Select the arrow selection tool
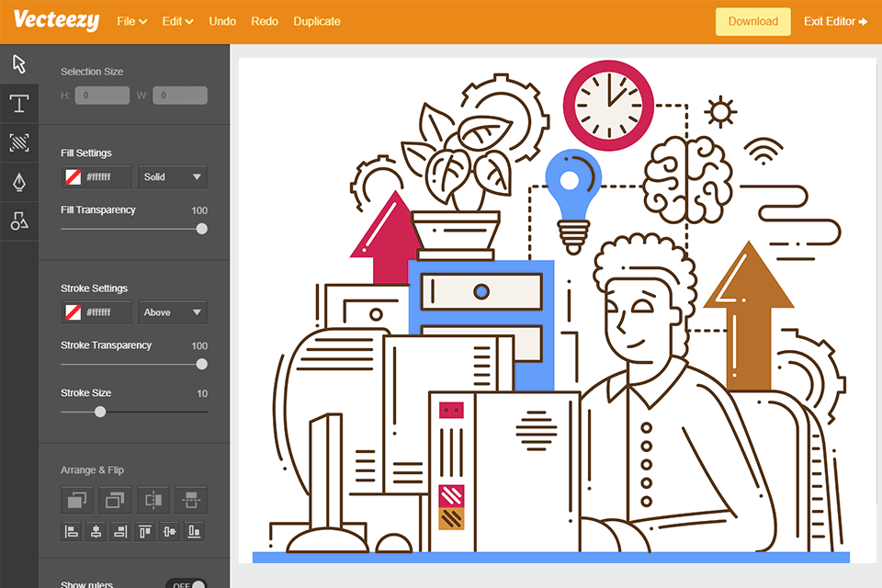 pos(18,63)
